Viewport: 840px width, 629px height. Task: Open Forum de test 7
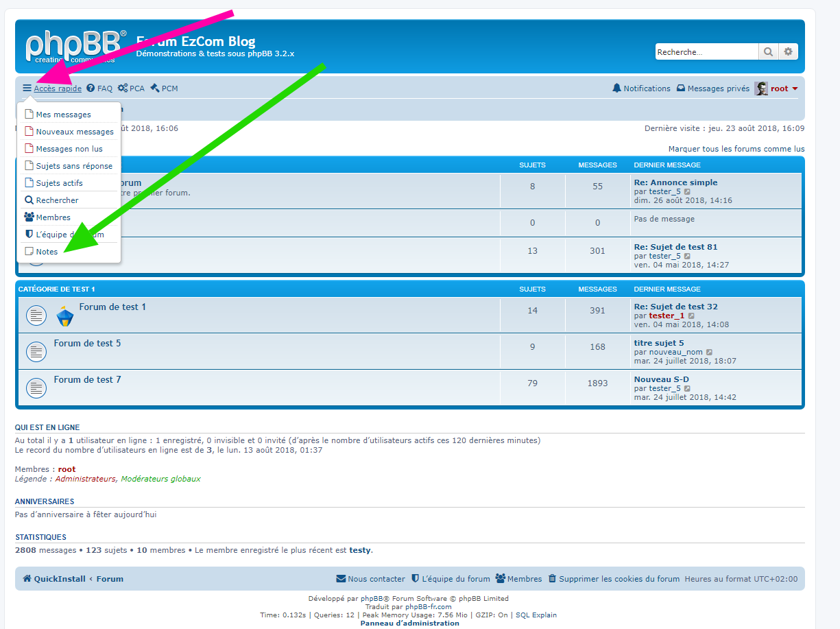(x=87, y=379)
